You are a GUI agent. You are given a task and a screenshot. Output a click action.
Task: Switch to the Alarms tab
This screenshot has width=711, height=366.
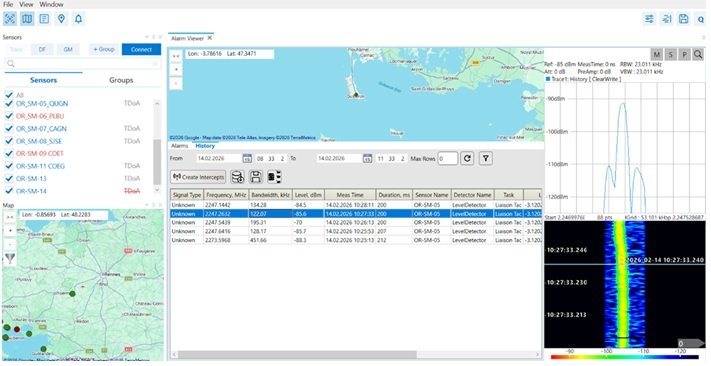click(x=180, y=146)
